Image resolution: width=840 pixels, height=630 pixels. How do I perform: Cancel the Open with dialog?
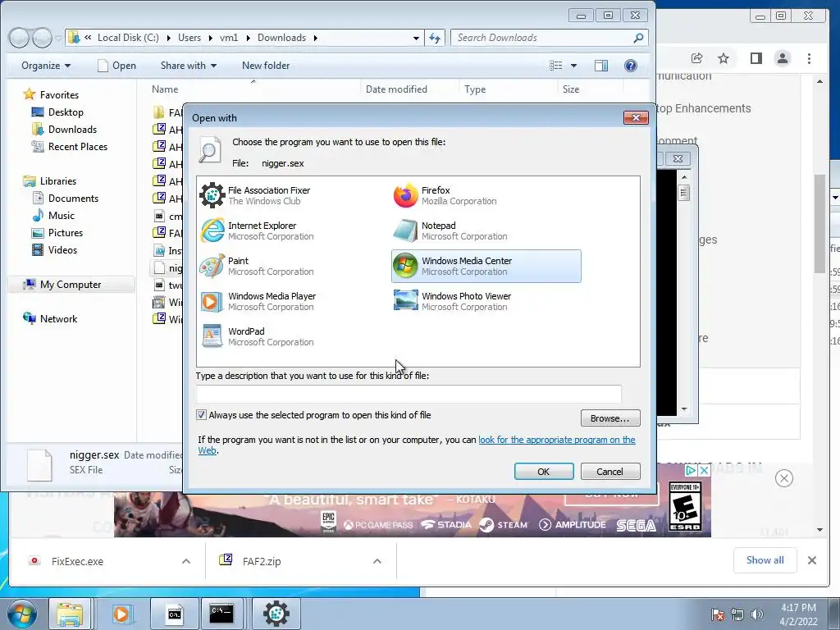tap(610, 472)
